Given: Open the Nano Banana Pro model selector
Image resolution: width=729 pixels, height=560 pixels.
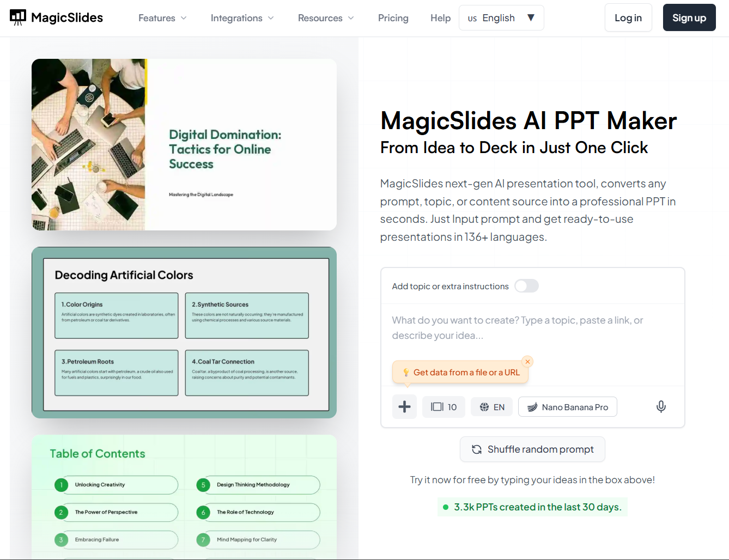Looking at the screenshot, I should 567,407.
